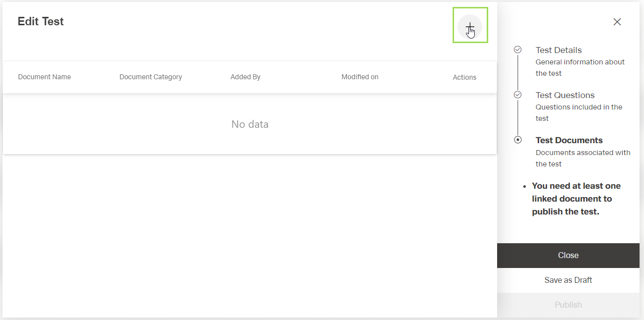The width and height of the screenshot is (644, 320).
Task: Click the Actions column header
Action: pos(464,77)
